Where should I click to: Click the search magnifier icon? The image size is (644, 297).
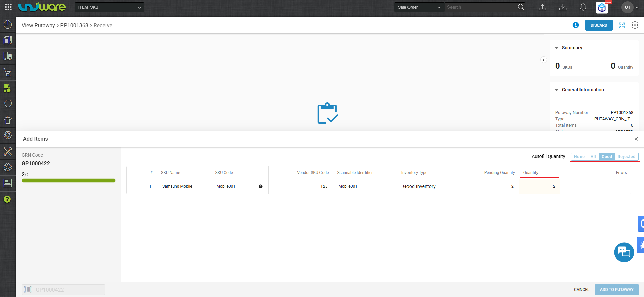coord(521,7)
